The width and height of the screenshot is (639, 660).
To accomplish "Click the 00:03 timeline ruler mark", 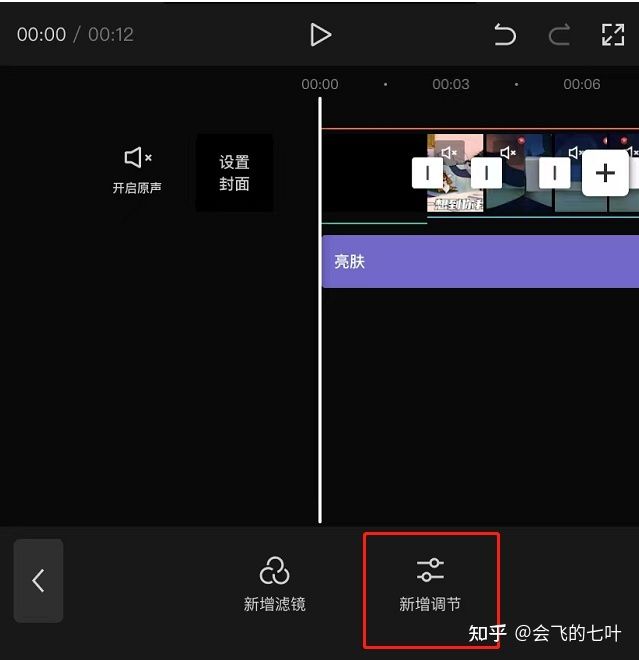I will [450, 84].
